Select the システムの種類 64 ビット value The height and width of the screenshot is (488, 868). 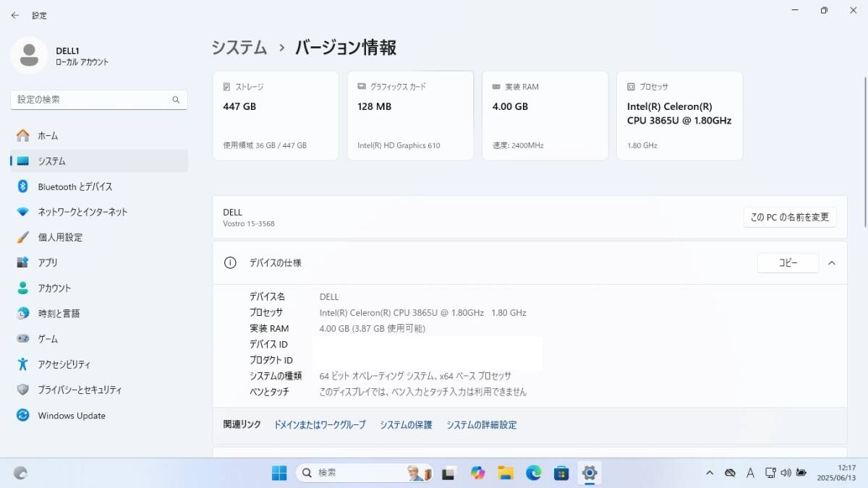click(x=415, y=376)
